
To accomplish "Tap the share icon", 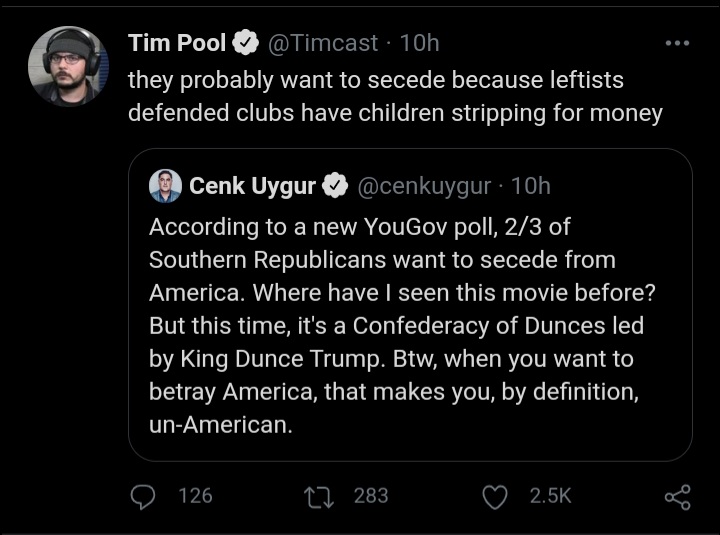I will point(677,497).
